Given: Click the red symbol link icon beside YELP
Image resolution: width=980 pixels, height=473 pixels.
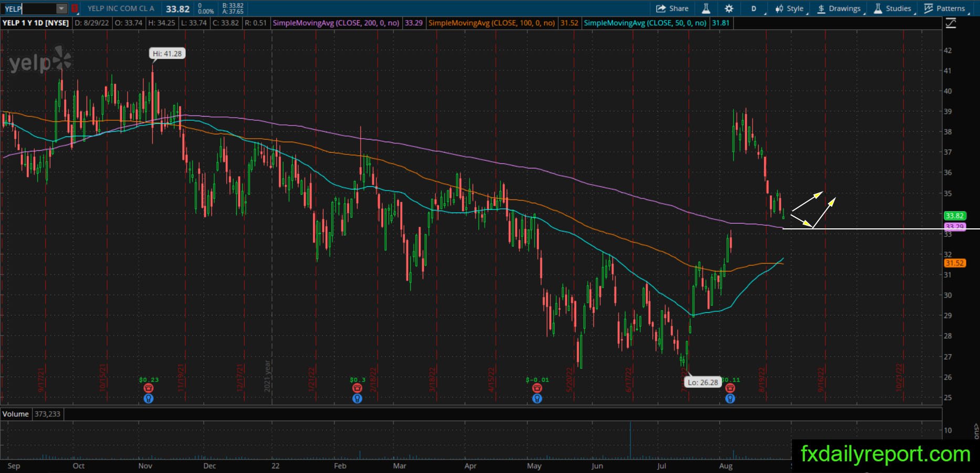Looking at the screenshot, I should [x=75, y=8].
